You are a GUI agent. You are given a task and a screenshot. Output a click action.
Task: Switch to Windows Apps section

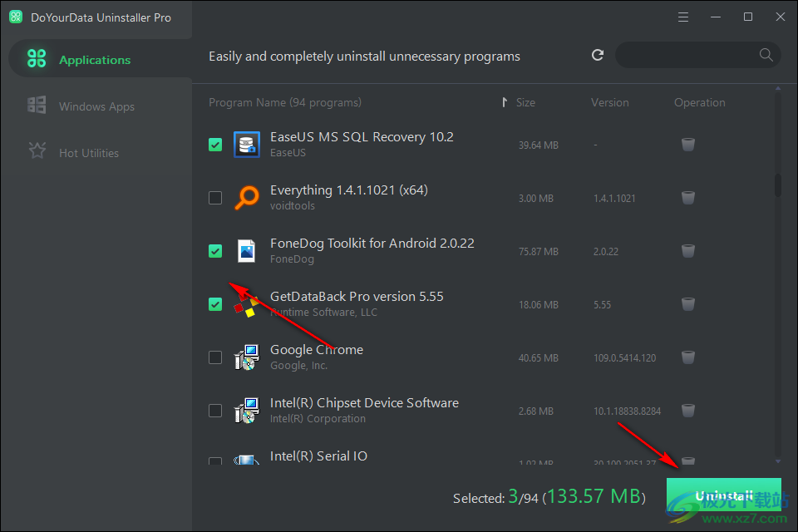(x=96, y=106)
